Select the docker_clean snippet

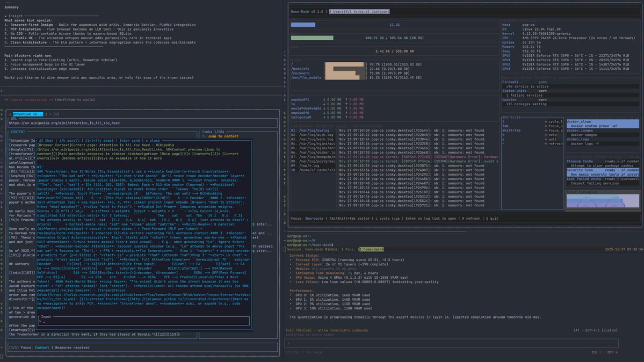(603, 124)
